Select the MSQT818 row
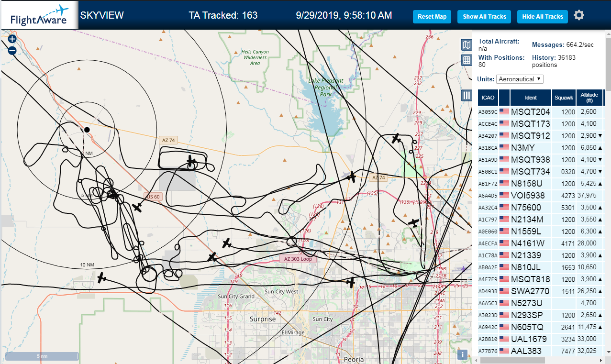 point(541,279)
